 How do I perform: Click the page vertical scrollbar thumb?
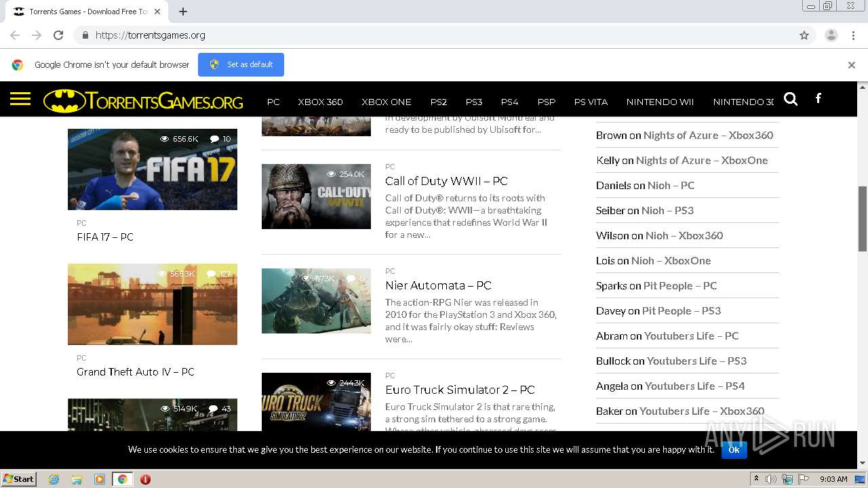[863, 218]
